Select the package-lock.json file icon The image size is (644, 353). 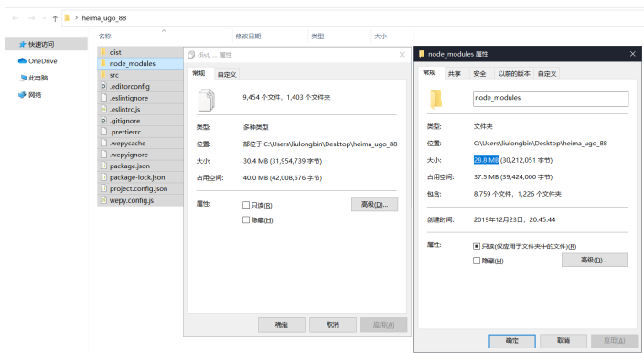point(103,177)
